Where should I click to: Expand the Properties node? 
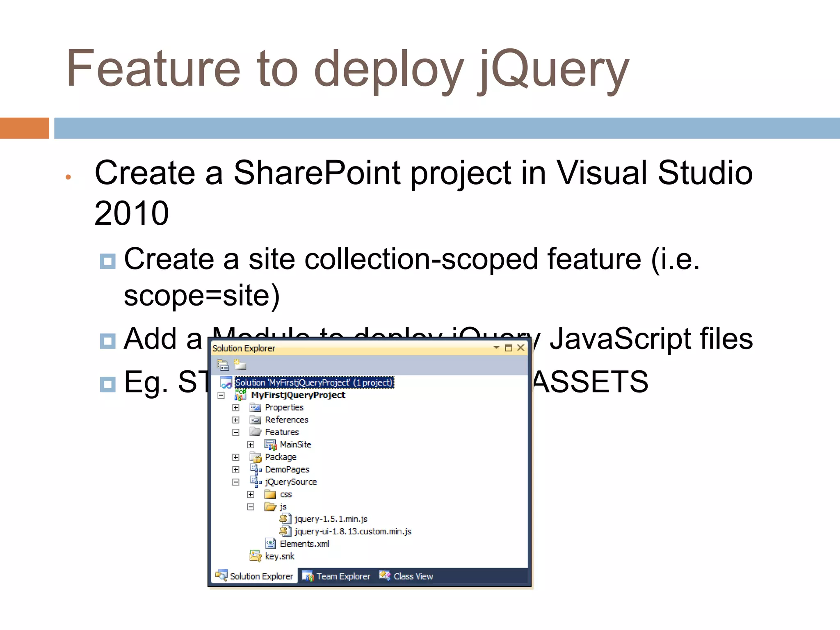coord(236,408)
